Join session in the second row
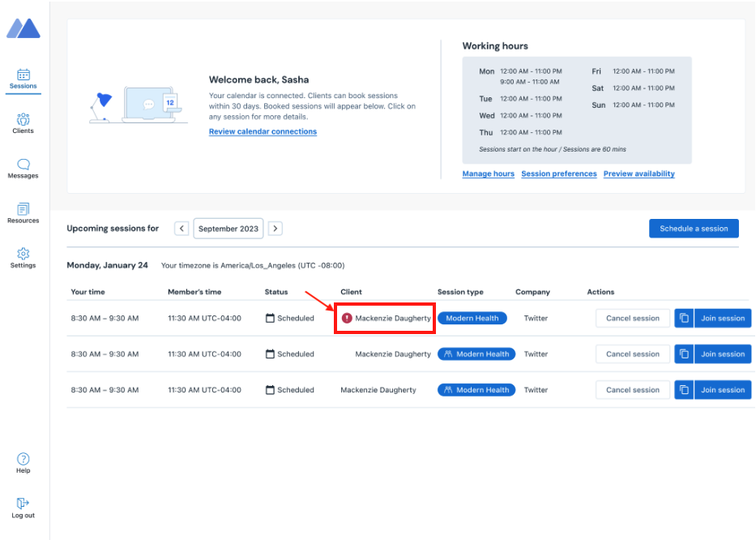756x540 pixels. coord(723,354)
